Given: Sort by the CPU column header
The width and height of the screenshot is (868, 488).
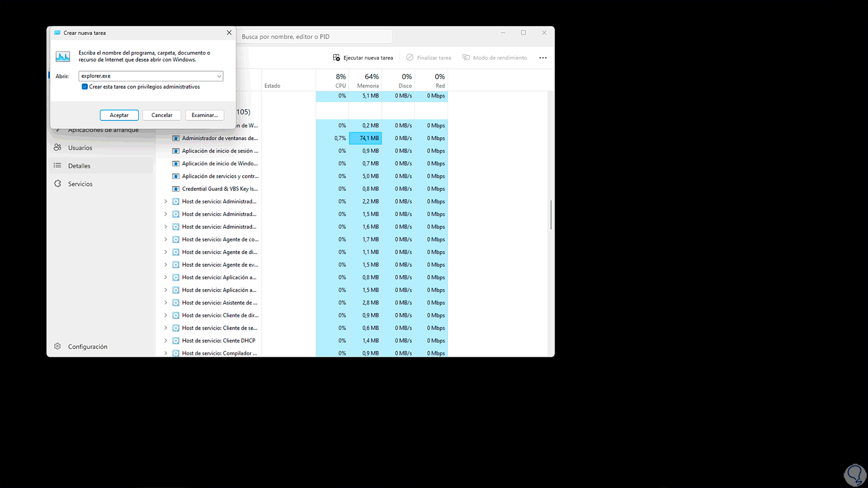Looking at the screenshot, I should [x=333, y=80].
